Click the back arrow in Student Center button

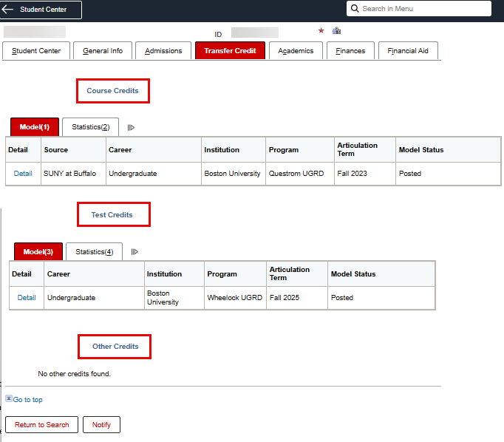[x=7, y=10]
